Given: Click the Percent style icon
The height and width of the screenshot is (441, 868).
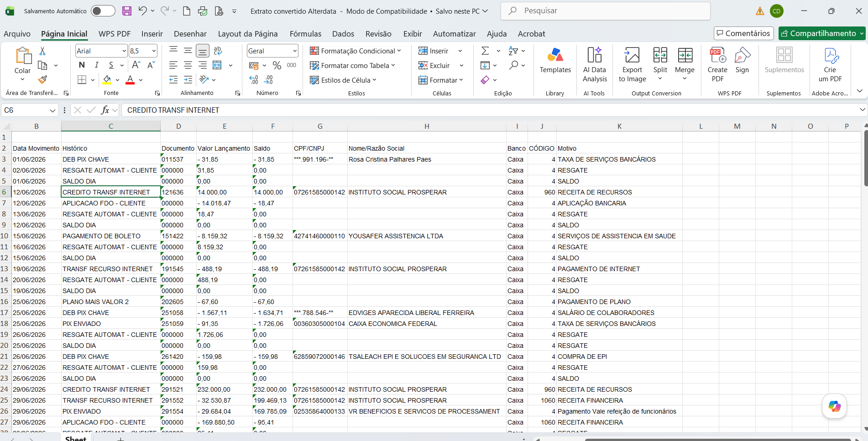Looking at the screenshot, I should coord(277,65).
